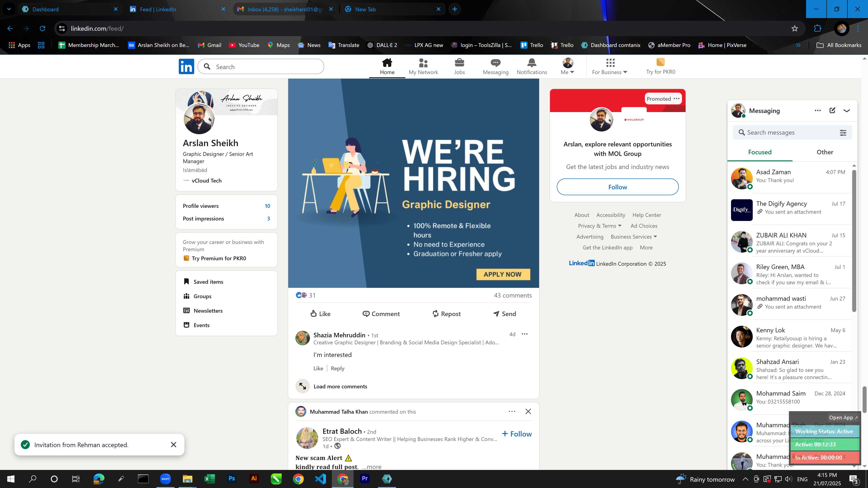Switch to the Dashboard browser tab

pos(70,9)
